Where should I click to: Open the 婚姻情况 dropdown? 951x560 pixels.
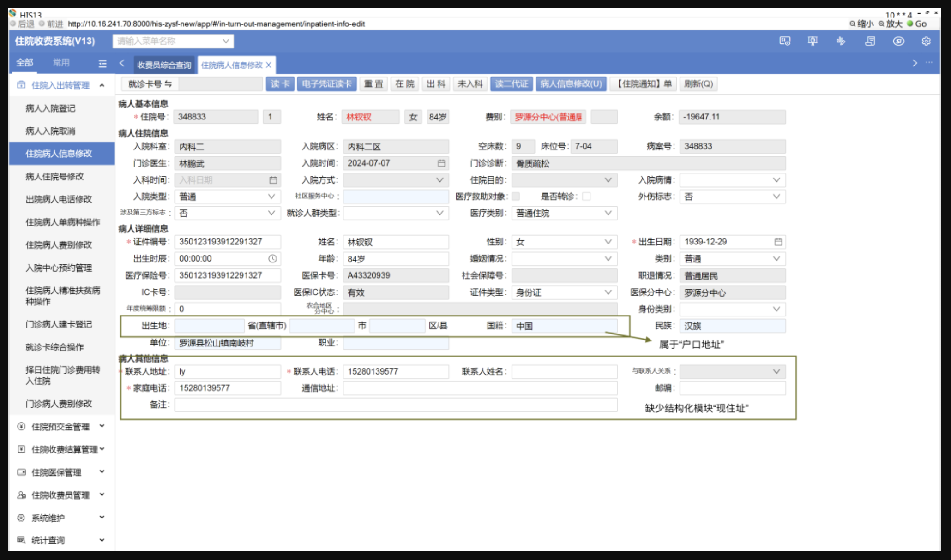pos(564,259)
